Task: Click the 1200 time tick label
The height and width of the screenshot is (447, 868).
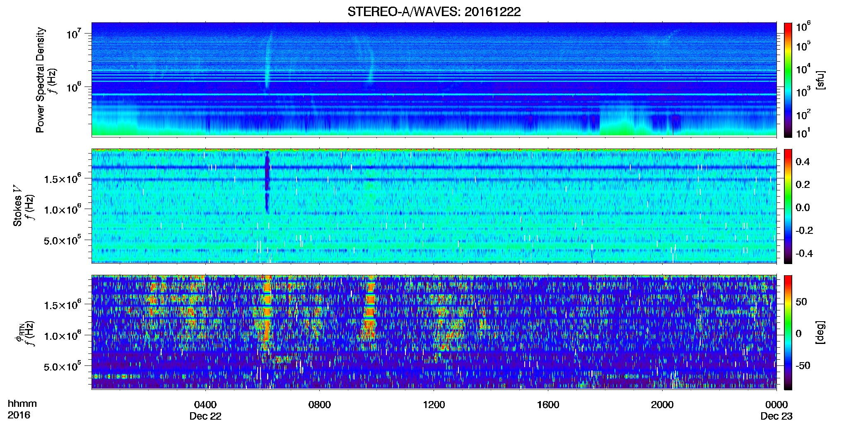Action: coord(434,404)
